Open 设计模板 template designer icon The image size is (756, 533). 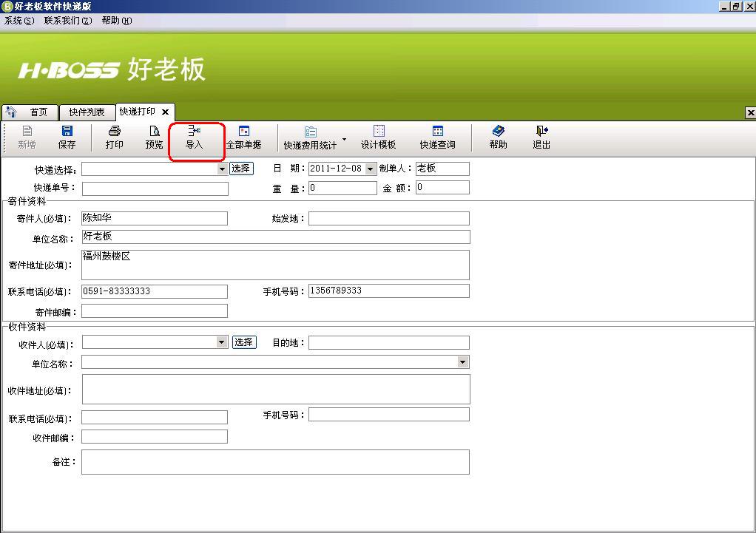pos(379,131)
